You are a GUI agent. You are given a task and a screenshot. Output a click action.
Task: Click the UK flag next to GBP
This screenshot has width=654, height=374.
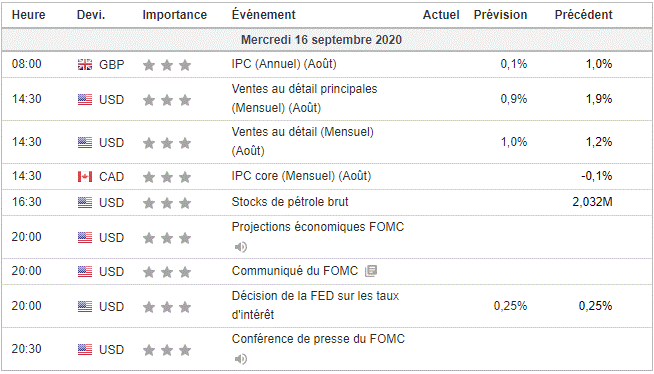click(85, 65)
